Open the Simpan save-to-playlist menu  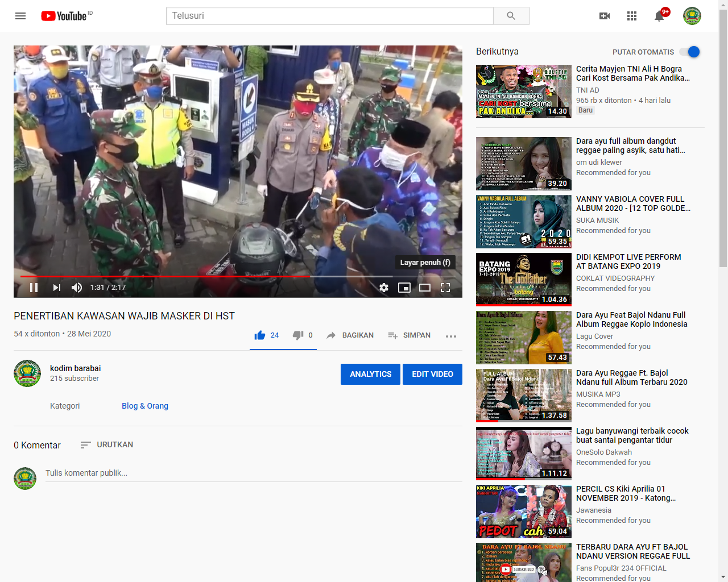pos(409,335)
